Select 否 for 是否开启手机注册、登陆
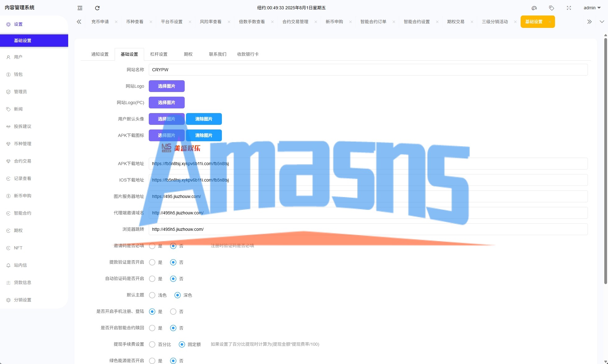 173,312
